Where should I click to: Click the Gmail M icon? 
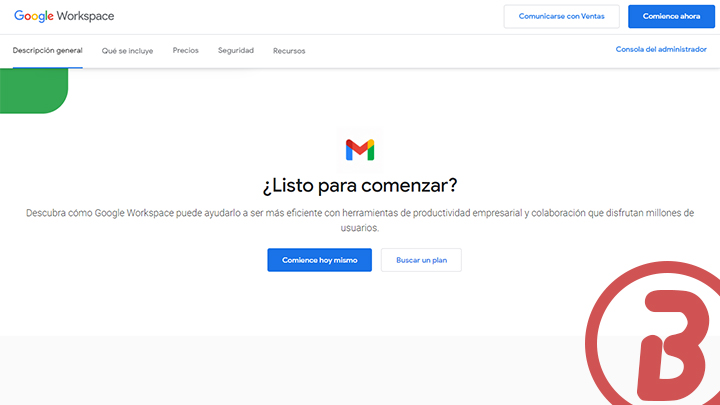tap(360, 150)
